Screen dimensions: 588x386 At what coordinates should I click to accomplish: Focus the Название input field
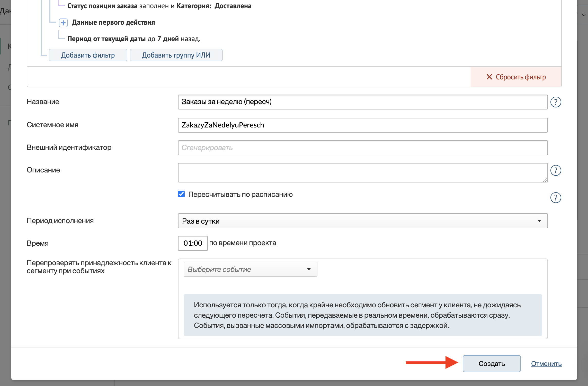(363, 102)
